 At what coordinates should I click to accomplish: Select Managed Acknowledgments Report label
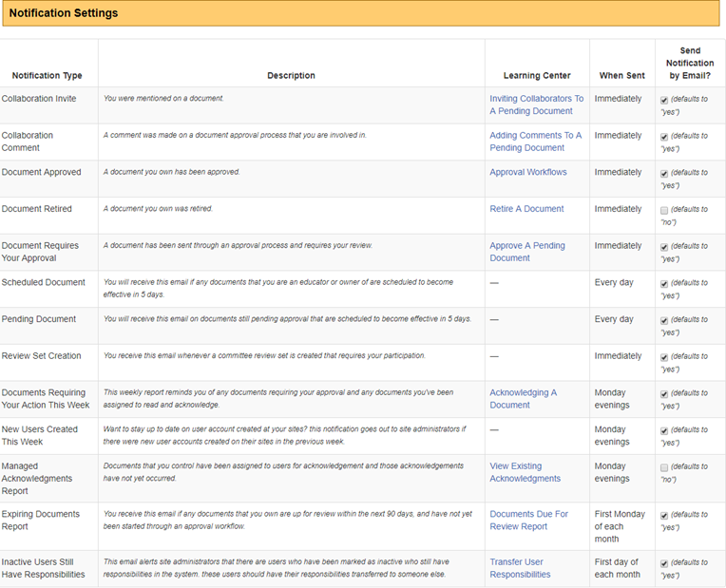pyautogui.click(x=36, y=478)
